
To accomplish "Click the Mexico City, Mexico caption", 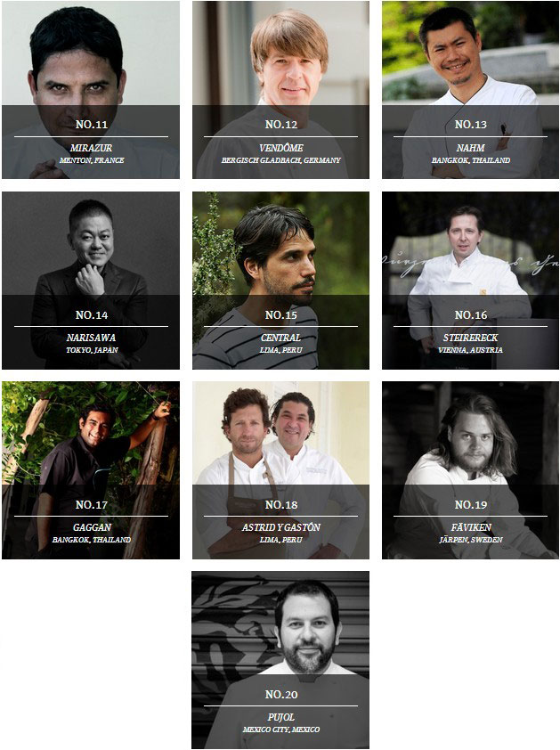I will [281, 730].
